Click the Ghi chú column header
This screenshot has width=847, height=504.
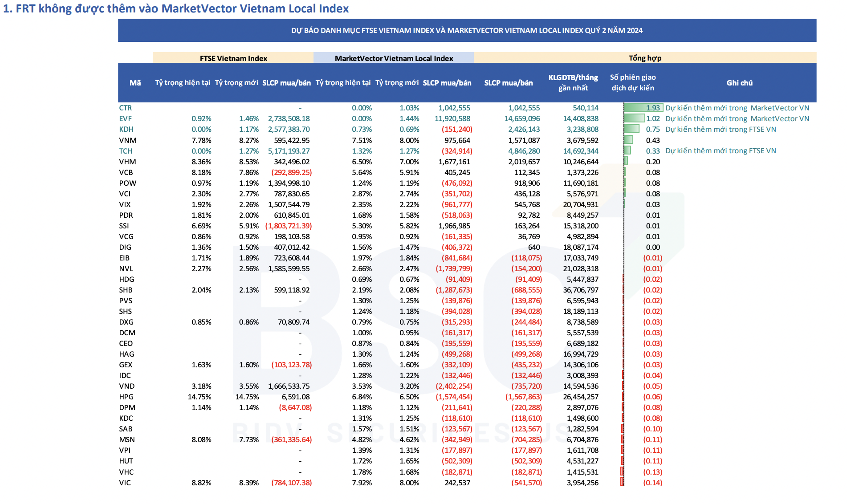(739, 83)
